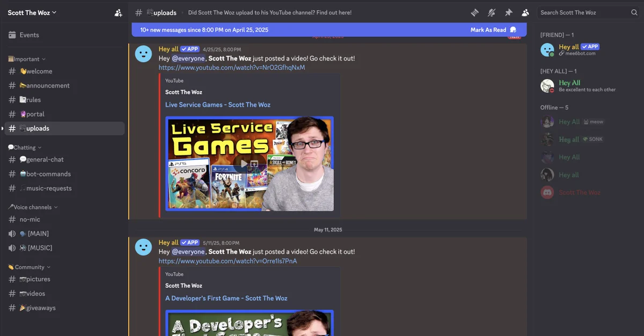Click the speaker icon of MAIN voice channel
The width and height of the screenshot is (644, 336).
click(x=12, y=233)
